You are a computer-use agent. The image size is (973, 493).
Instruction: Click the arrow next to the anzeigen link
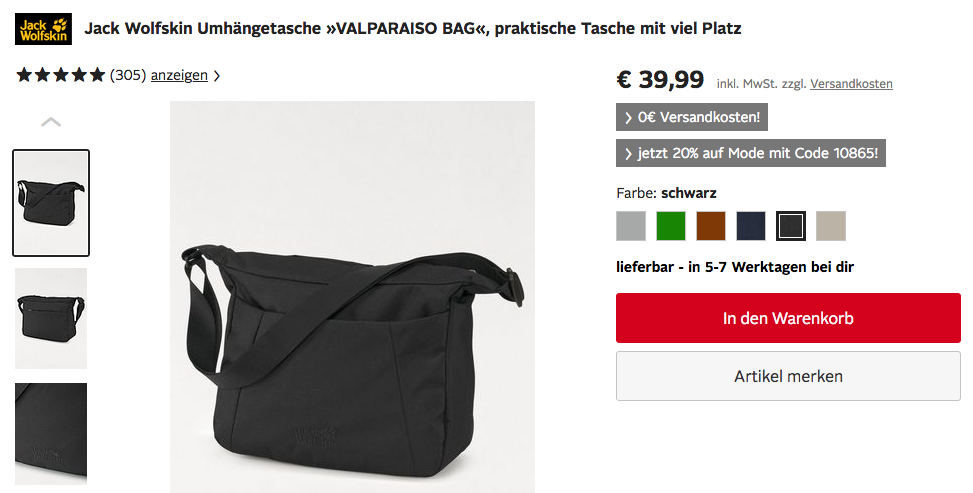(217, 76)
